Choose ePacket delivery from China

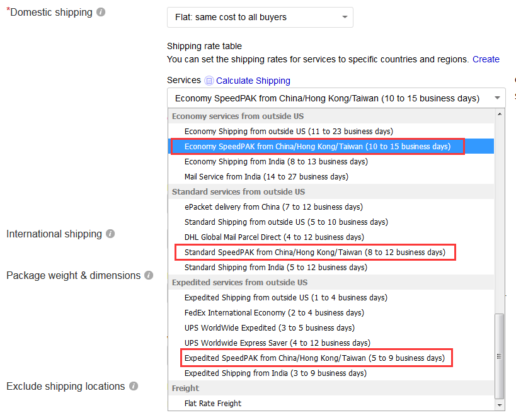pyautogui.click(x=273, y=207)
